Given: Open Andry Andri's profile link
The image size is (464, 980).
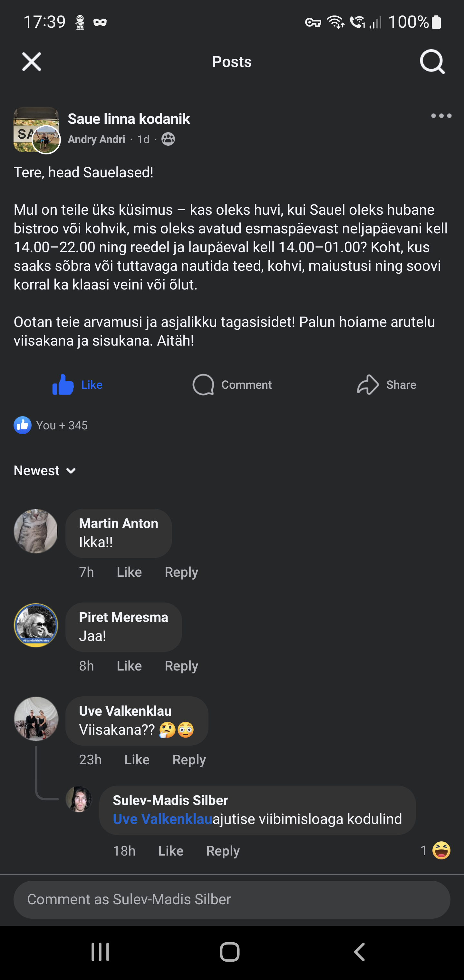Looking at the screenshot, I should tap(96, 140).
